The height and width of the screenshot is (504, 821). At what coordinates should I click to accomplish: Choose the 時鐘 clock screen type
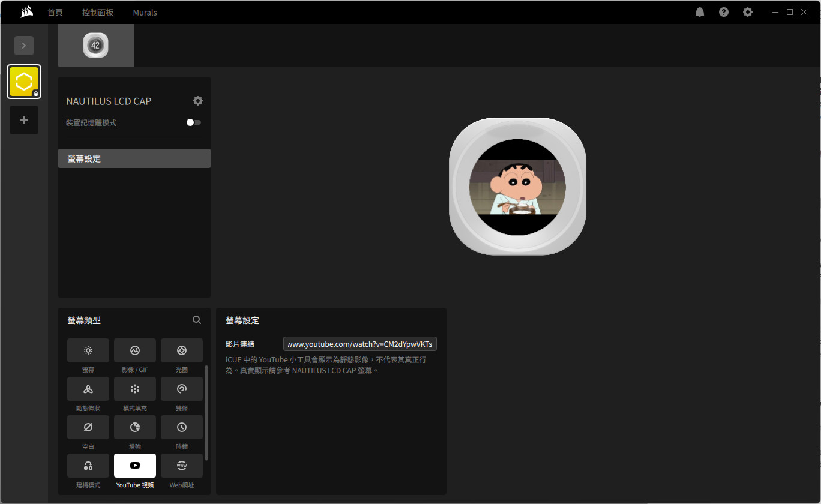tap(182, 427)
